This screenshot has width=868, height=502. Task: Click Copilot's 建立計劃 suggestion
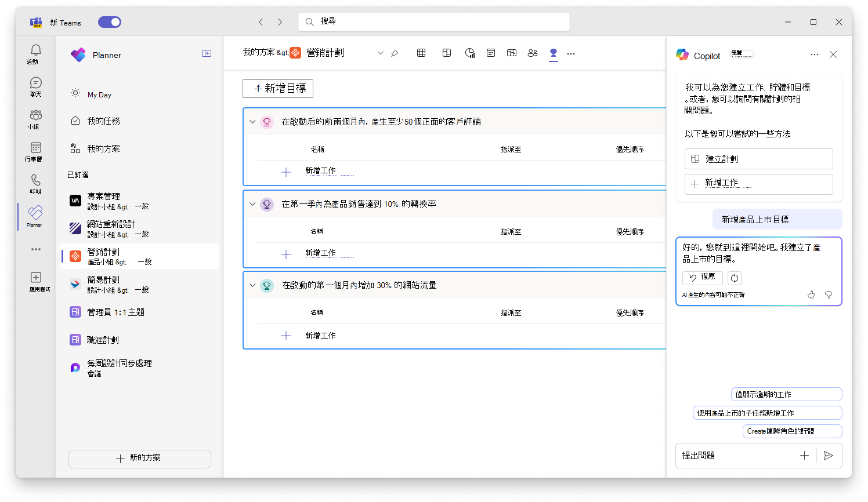(x=759, y=159)
